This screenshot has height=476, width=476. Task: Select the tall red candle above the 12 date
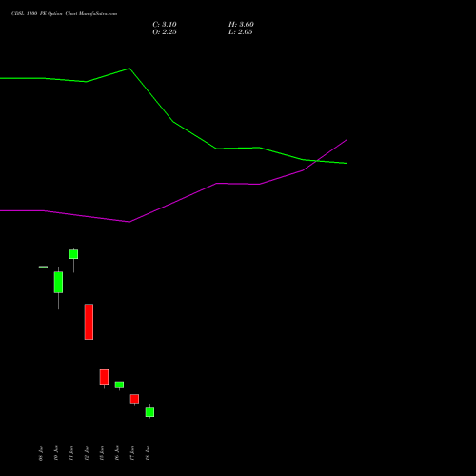(x=89, y=322)
